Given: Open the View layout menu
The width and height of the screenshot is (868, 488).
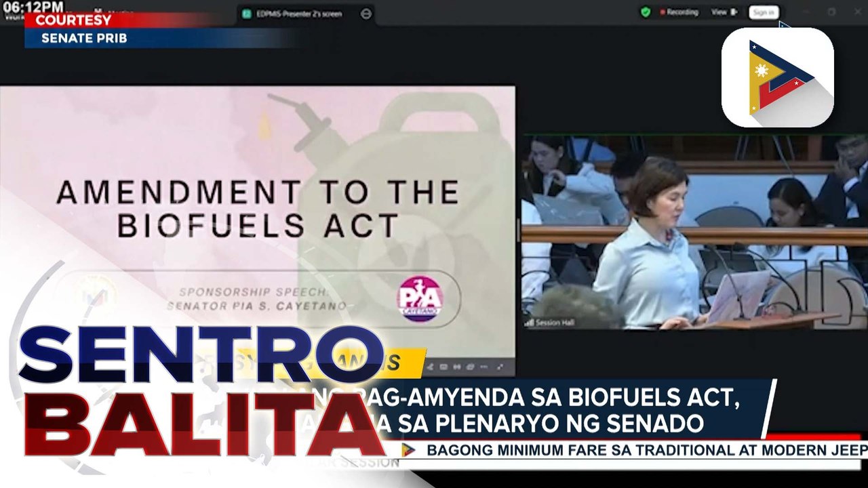Looking at the screenshot, I should coord(724,12).
